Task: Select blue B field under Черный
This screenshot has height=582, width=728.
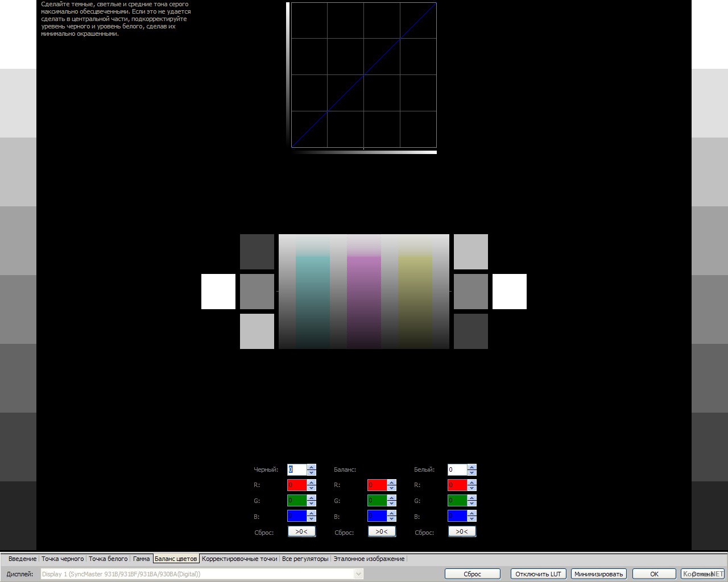Action: coord(297,516)
